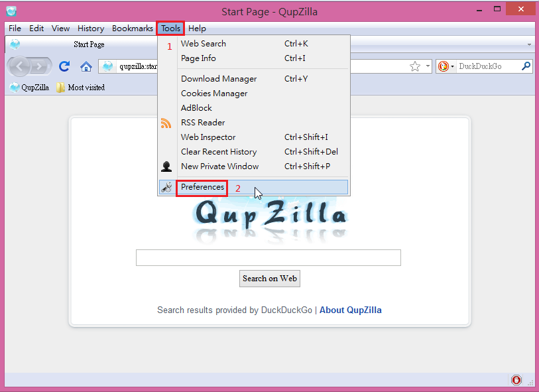Screen dimensions: 539x392
Task: Minimize the QupZilla window
Action: (479, 10)
